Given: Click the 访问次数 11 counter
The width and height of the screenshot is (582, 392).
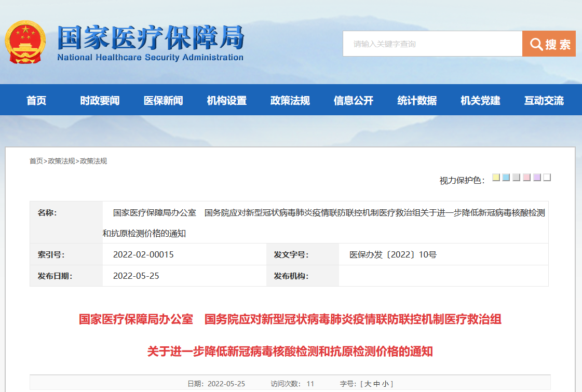Looking at the screenshot, I should 292,384.
